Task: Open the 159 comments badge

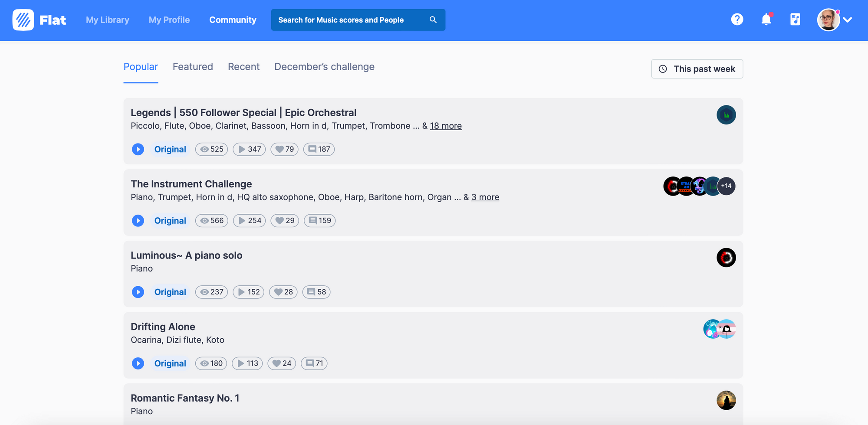Action: point(320,221)
